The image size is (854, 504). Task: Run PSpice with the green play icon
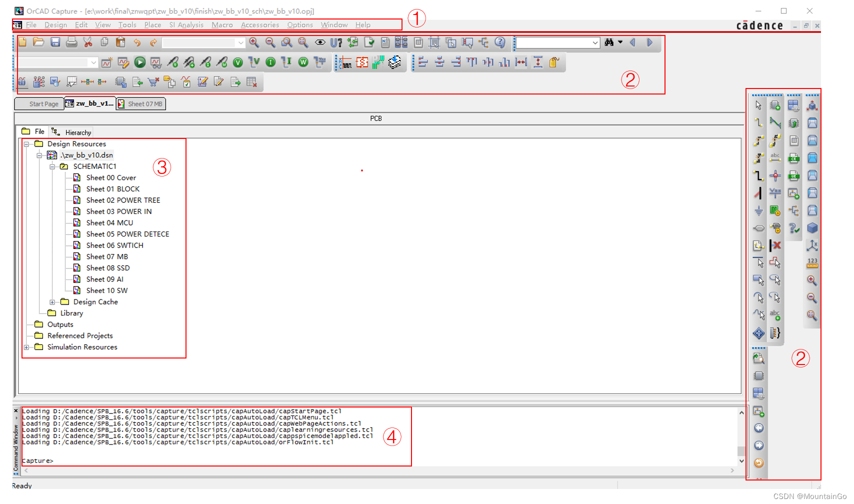[x=140, y=62]
